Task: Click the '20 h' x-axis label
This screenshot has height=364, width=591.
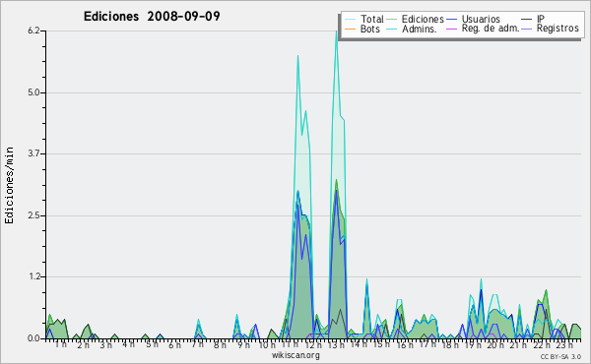Action: (496, 344)
